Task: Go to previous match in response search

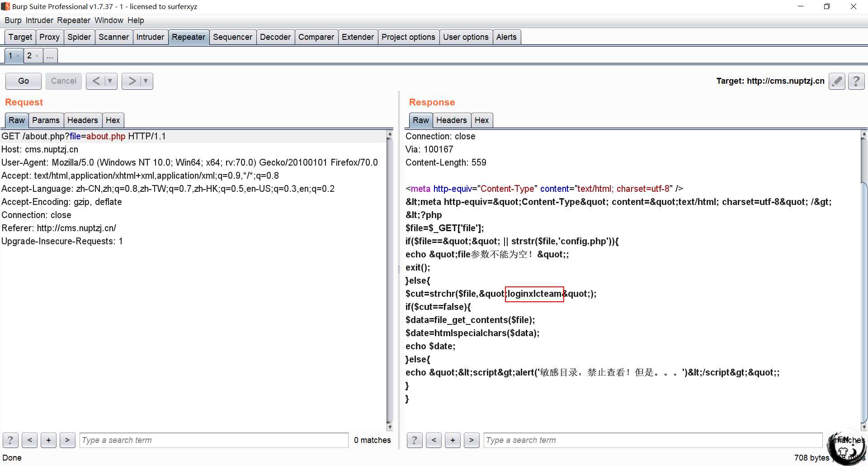Action: (434, 440)
